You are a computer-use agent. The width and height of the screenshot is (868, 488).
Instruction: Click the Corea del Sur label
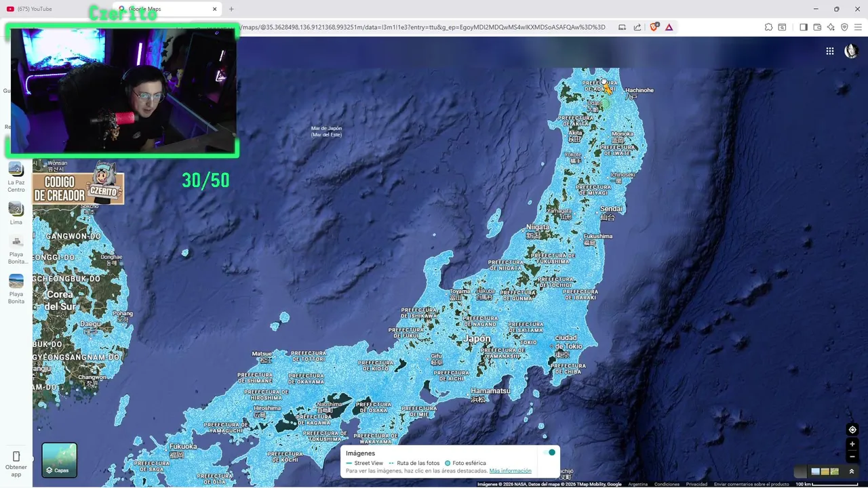point(60,300)
